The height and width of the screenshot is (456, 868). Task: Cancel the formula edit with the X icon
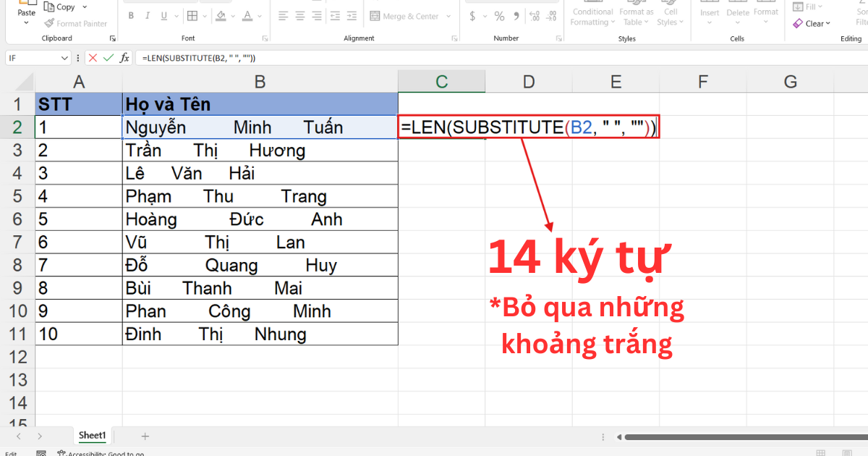(92, 57)
